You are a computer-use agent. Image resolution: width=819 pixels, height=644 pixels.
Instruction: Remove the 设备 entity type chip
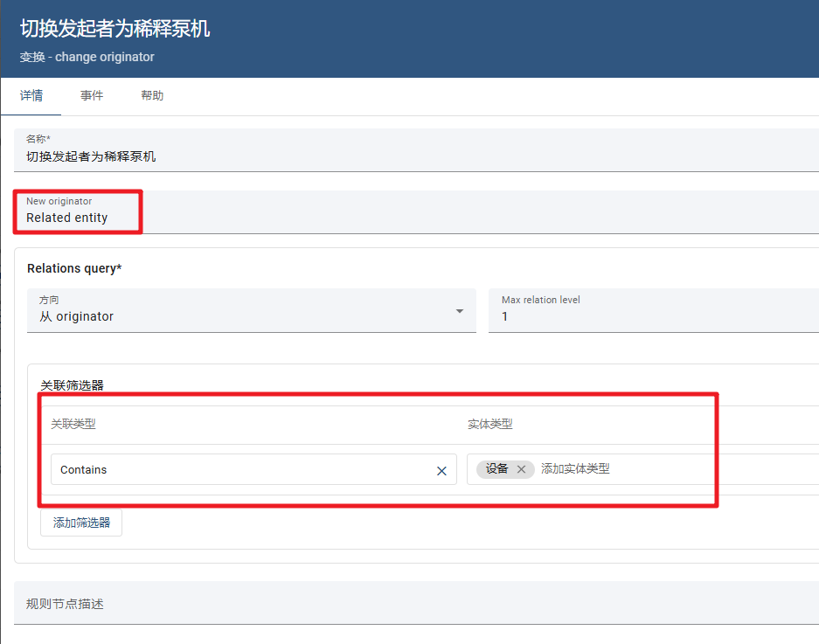tap(521, 469)
